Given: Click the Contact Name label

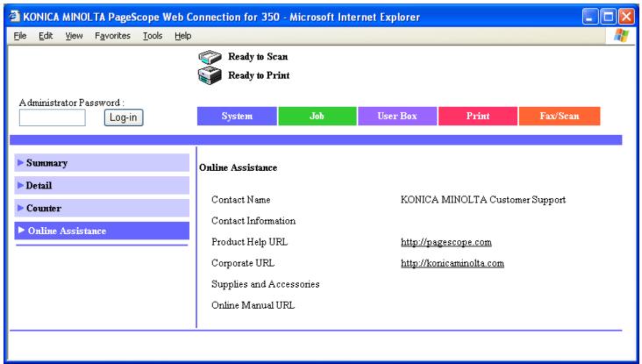Looking at the screenshot, I should click(x=240, y=200).
